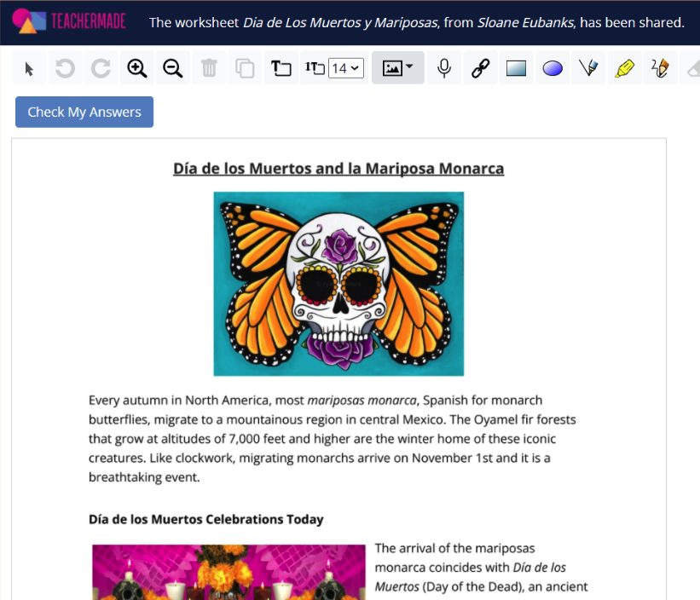Expand the image tool options arrow
The width and height of the screenshot is (700, 600).
point(410,67)
